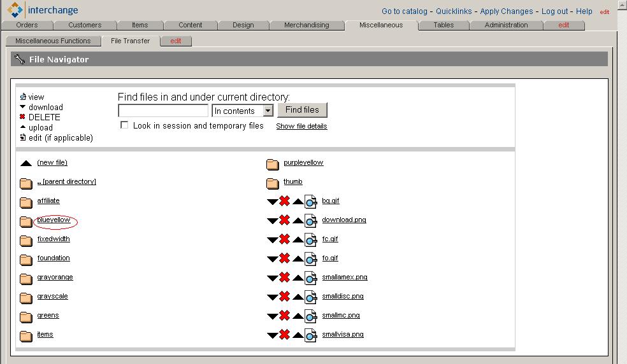Delete smallamex.png via the red X
The height and width of the screenshot is (364, 627).
pos(284,277)
